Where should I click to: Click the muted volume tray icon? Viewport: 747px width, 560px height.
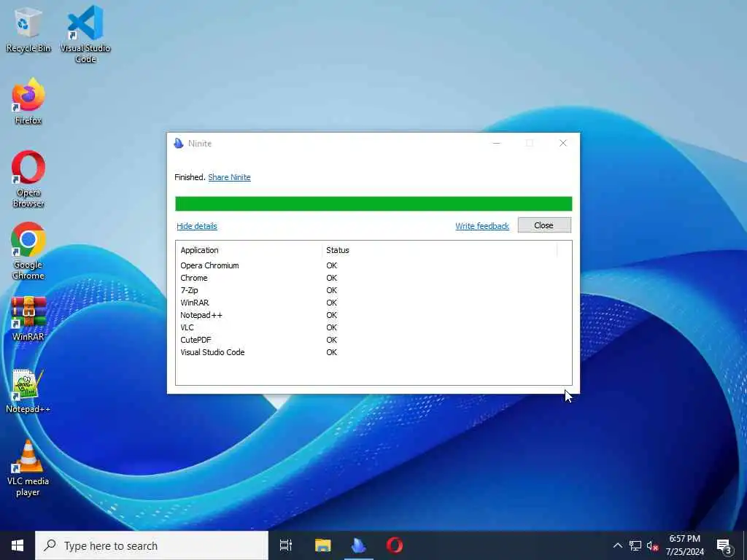coord(652,545)
